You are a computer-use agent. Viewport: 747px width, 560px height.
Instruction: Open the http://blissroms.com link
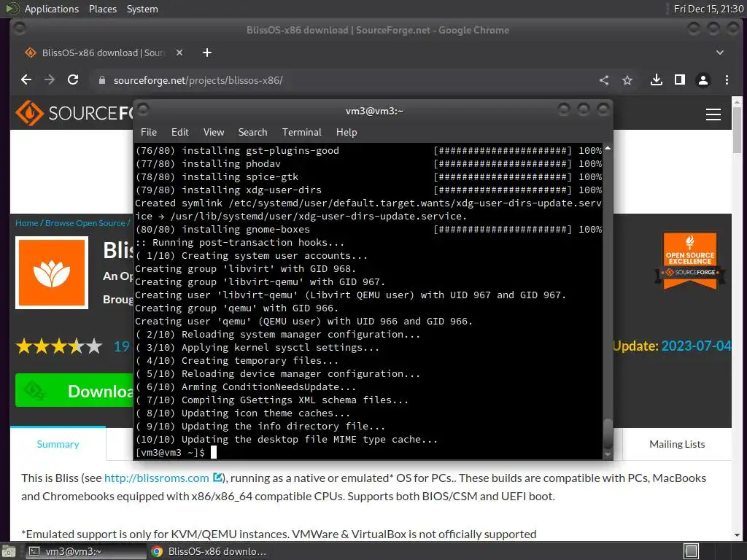[157, 478]
